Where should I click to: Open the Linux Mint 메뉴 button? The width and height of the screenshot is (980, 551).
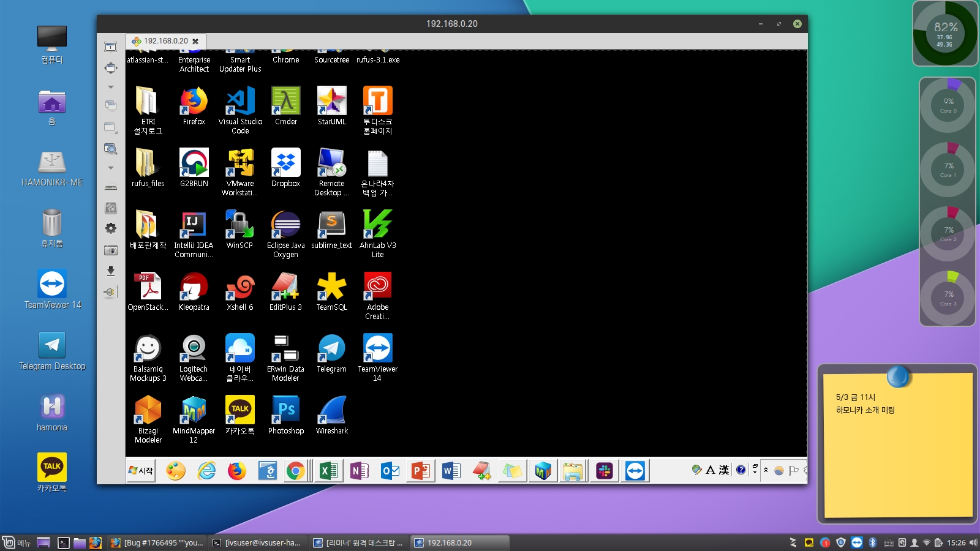[17, 542]
